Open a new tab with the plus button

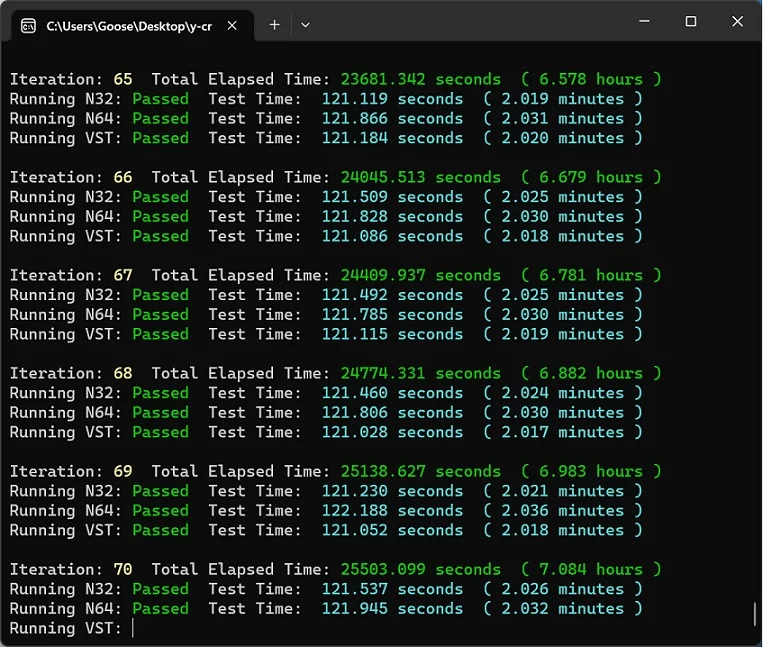(x=274, y=25)
